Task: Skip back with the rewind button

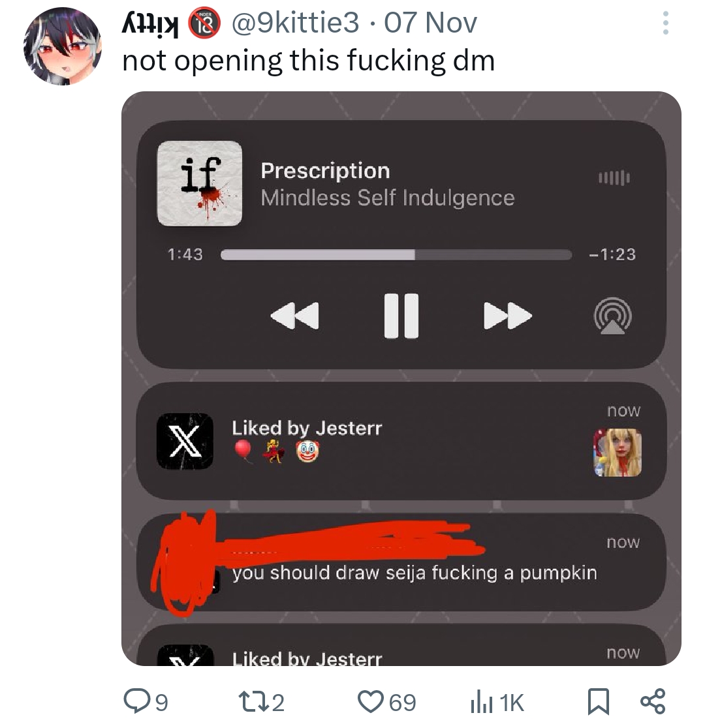Action: 295,316
